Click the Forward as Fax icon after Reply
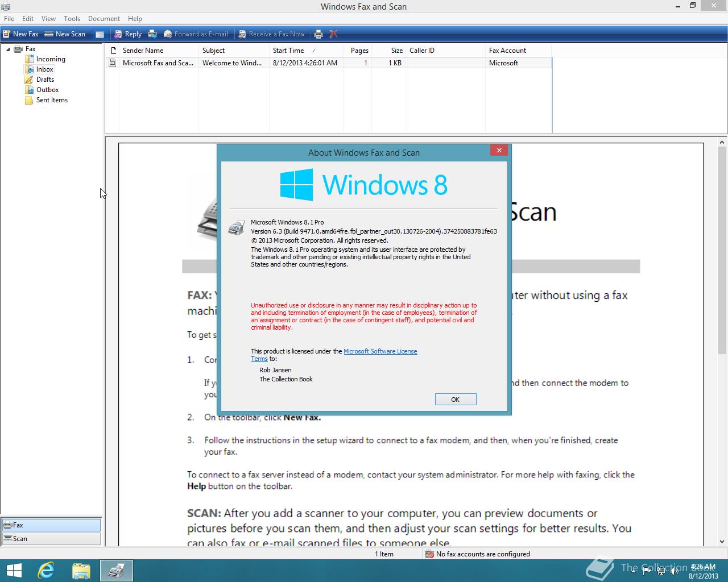 pyautogui.click(x=152, y=34)
